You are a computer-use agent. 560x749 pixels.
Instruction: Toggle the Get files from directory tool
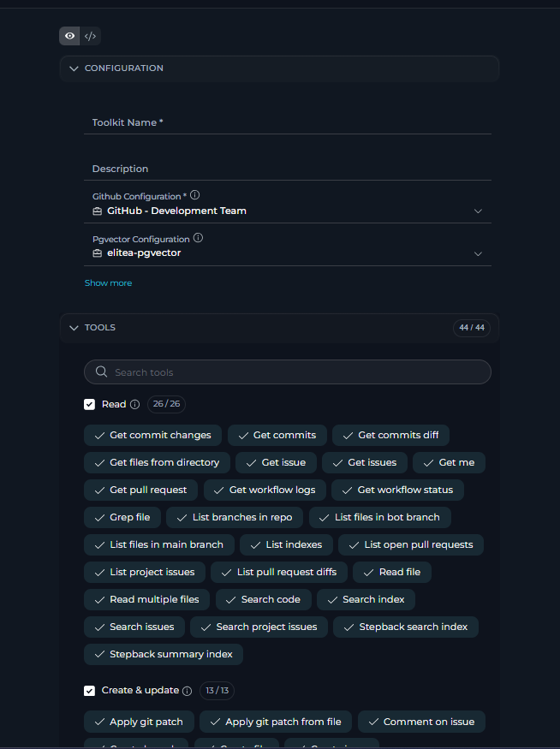158,462
